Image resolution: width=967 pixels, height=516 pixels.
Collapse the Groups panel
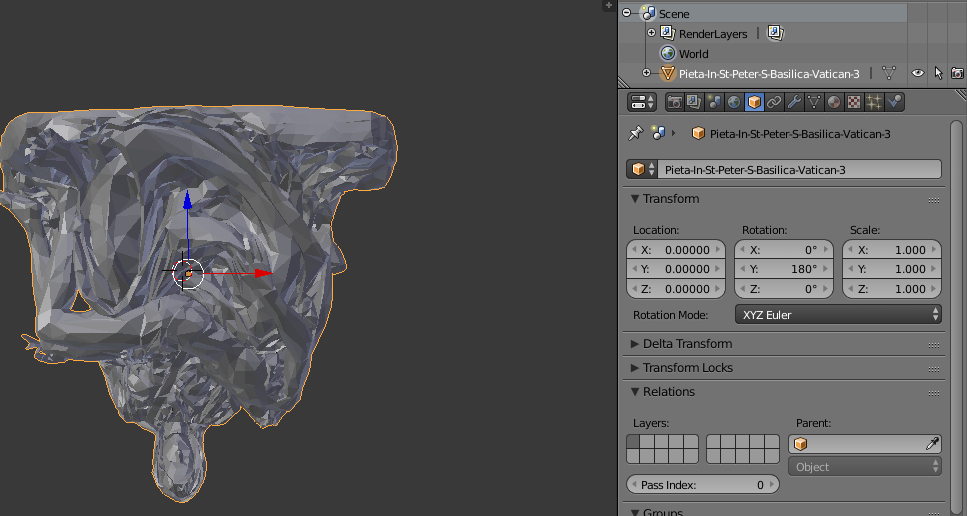(635, 512)
